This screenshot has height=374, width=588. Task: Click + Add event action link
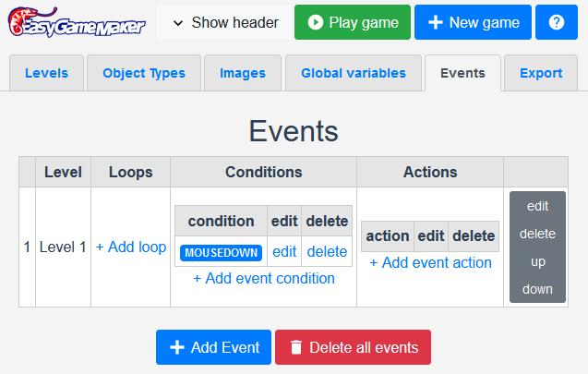pos(430,262)
